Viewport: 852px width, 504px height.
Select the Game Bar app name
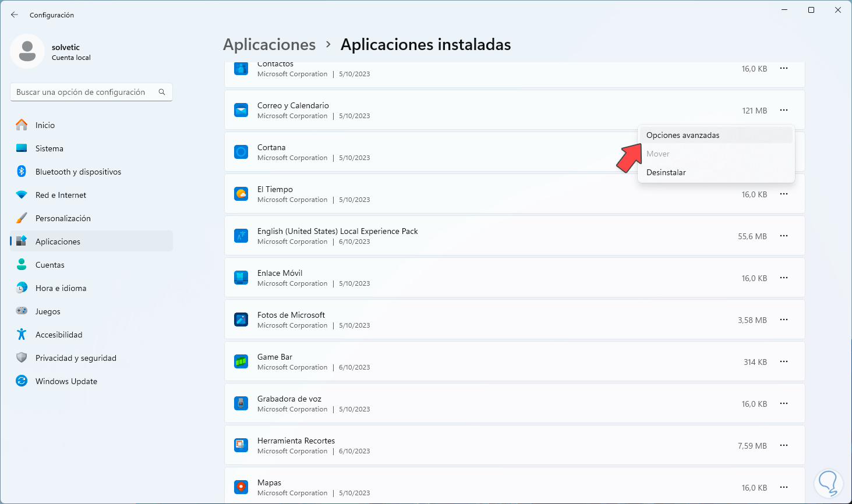tap(275, 357)
